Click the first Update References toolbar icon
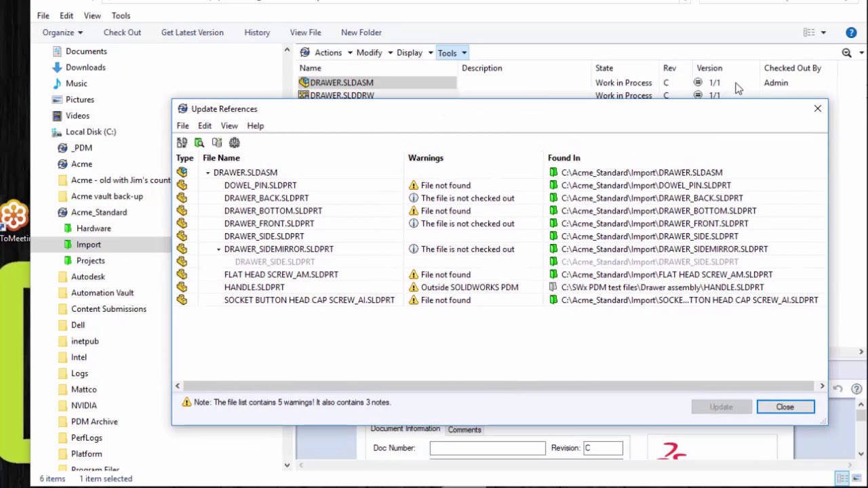The width and height of the screenshot is (868, 488). (x=182, y=142)
